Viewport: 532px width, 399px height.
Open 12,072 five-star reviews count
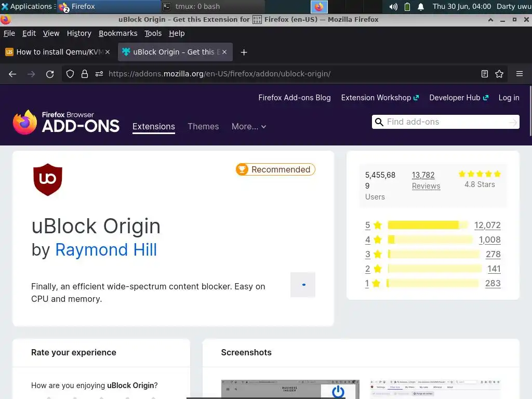point(487,225)
